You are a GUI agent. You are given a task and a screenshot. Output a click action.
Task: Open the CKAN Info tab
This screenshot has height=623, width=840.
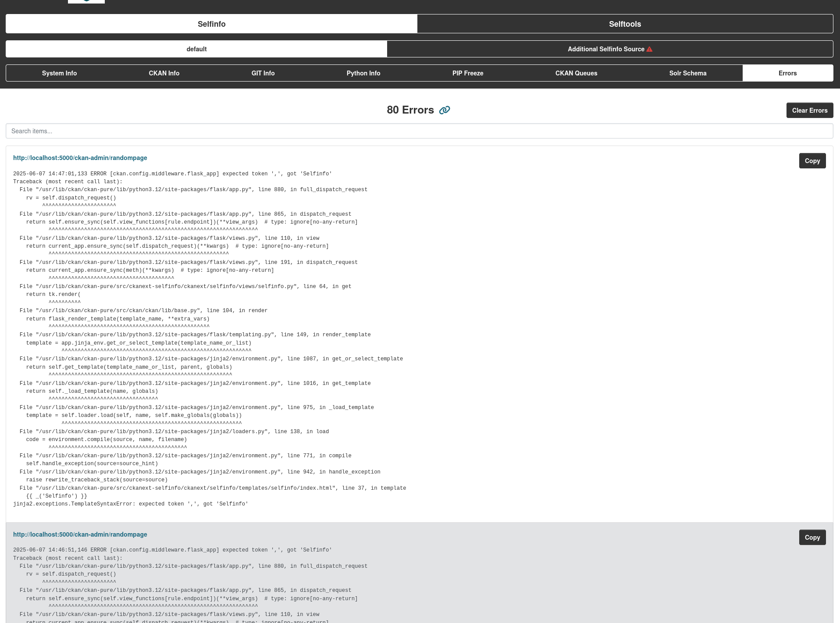point(164,73)
